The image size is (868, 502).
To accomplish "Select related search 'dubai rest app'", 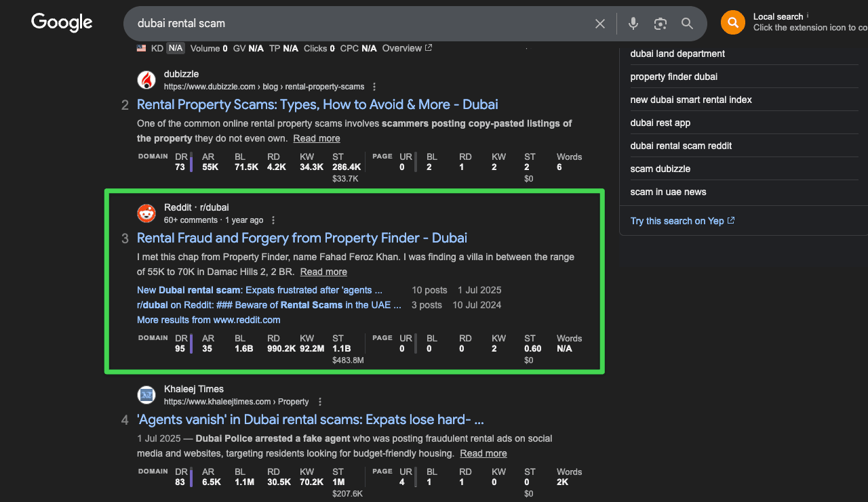I will pyautogui.click(x=660, y=123).
